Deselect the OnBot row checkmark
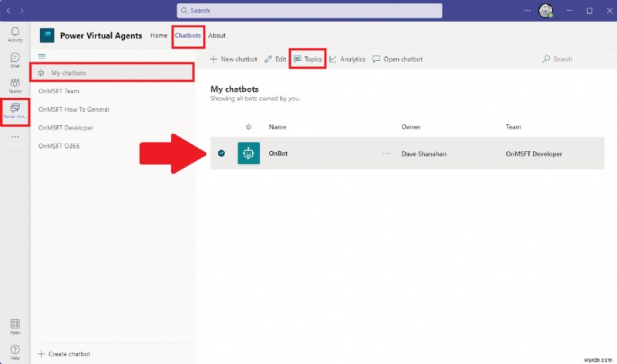 pyautogui.click(x=221, y=153)
